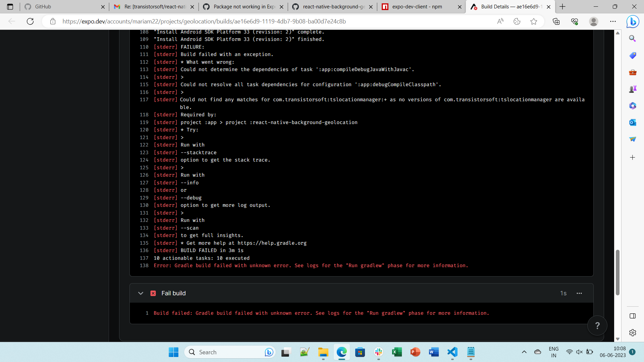Screen dimensions: 644x362
Task: Open the Shopping sidebar panel
Action: pyautogui.click(x=633, y=56)
